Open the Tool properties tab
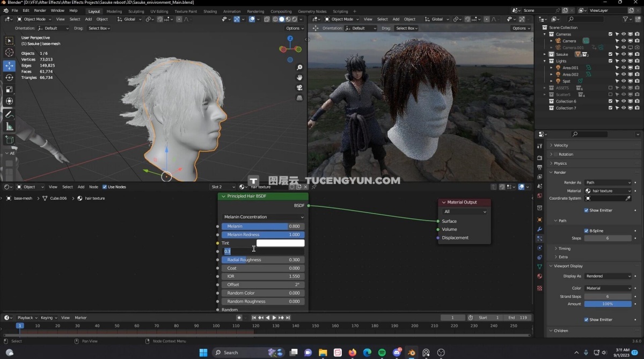Viewport: 644px width, 359px height. pos(539,146)
